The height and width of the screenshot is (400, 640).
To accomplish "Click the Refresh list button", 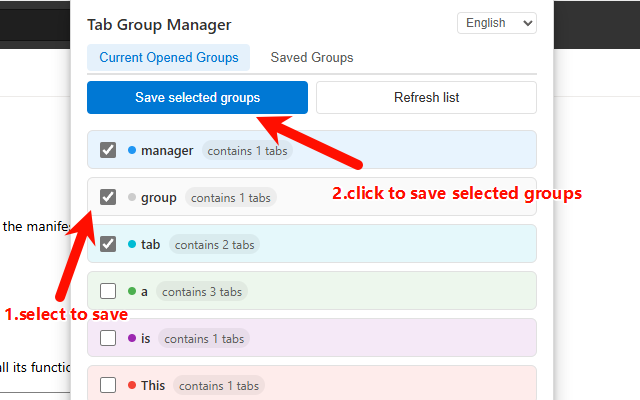I will coord(426,98).
